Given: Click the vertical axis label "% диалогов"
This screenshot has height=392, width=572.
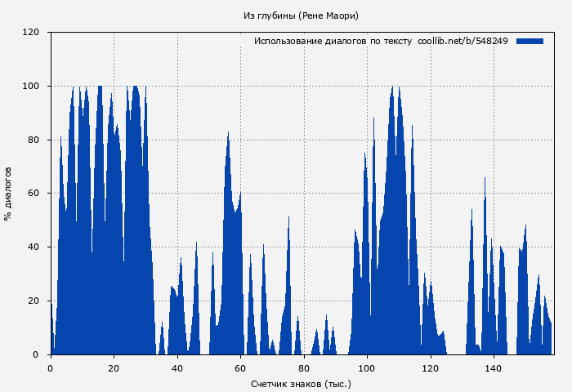Looking at the screenshot, I should click(x=8, y=194).
